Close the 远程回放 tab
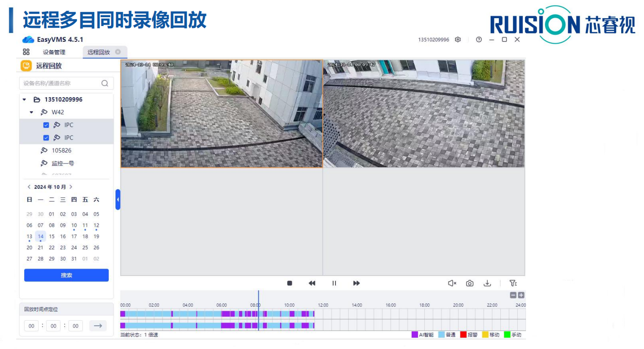The height and width of the screenshot is (349, 644). coord(118,52)
